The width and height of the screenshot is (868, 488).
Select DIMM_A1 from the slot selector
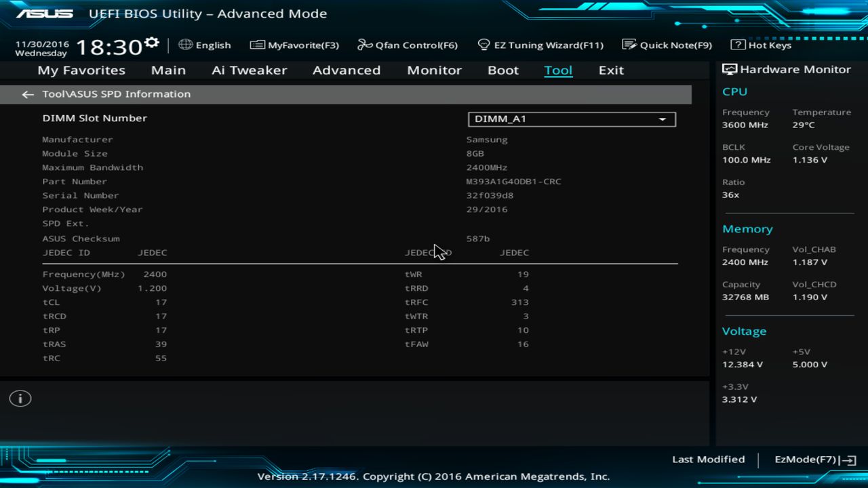click(572, 119)
